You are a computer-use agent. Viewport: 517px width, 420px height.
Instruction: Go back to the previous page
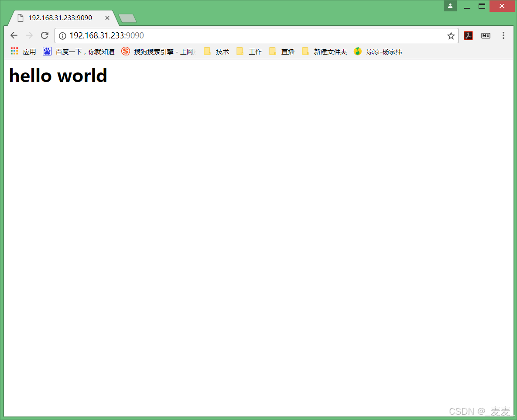(x=14, y=35)
